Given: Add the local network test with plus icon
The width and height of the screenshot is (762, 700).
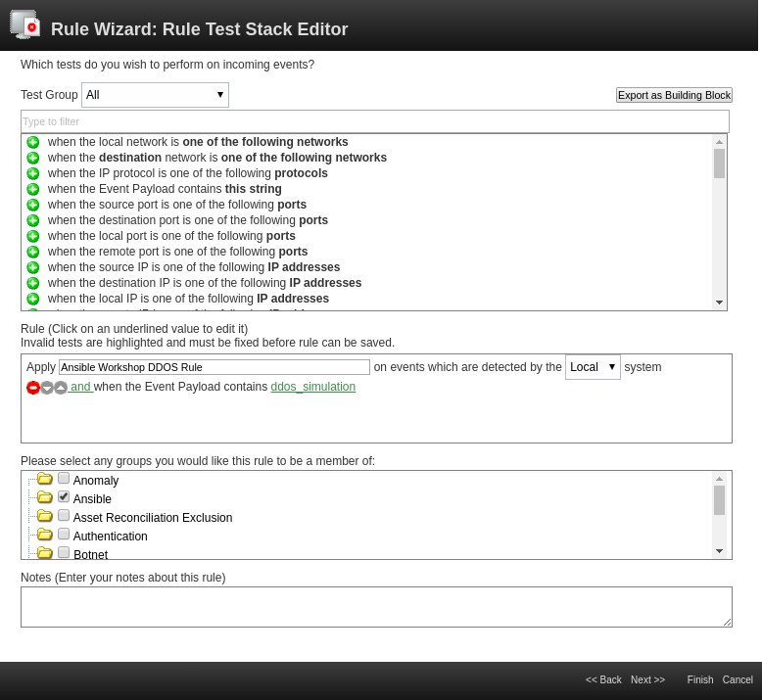Looking at the screenshot, I should (x=33, y=142).
